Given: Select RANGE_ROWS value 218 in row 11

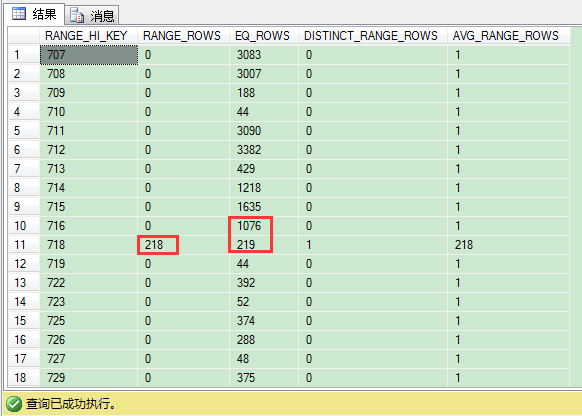Looking at the screenshot, I should click(183, 245).
